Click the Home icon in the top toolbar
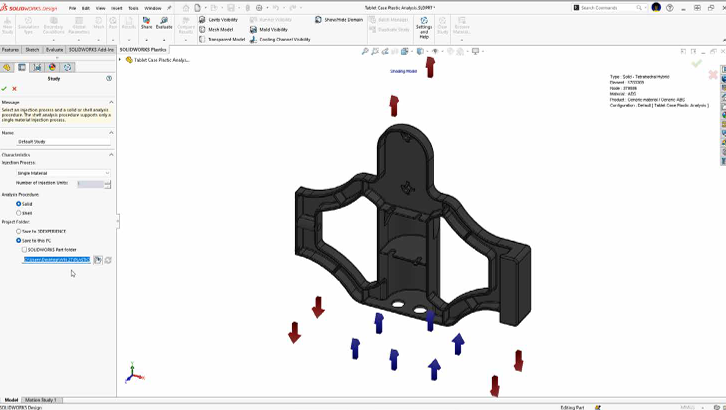Image resolution: width=726 pixels, height=410 pixels. point(186,8)
